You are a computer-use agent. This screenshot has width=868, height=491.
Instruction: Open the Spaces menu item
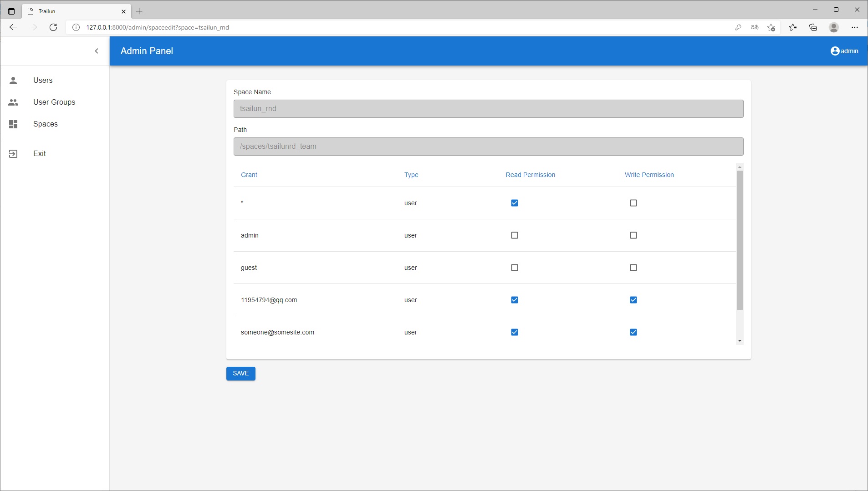(55, 124)
